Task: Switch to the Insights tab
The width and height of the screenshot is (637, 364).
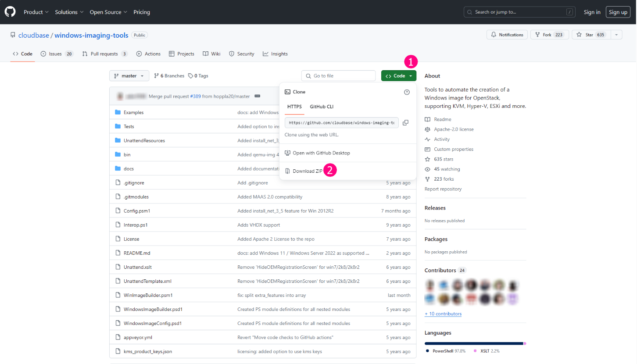Action: click(275, 54)
